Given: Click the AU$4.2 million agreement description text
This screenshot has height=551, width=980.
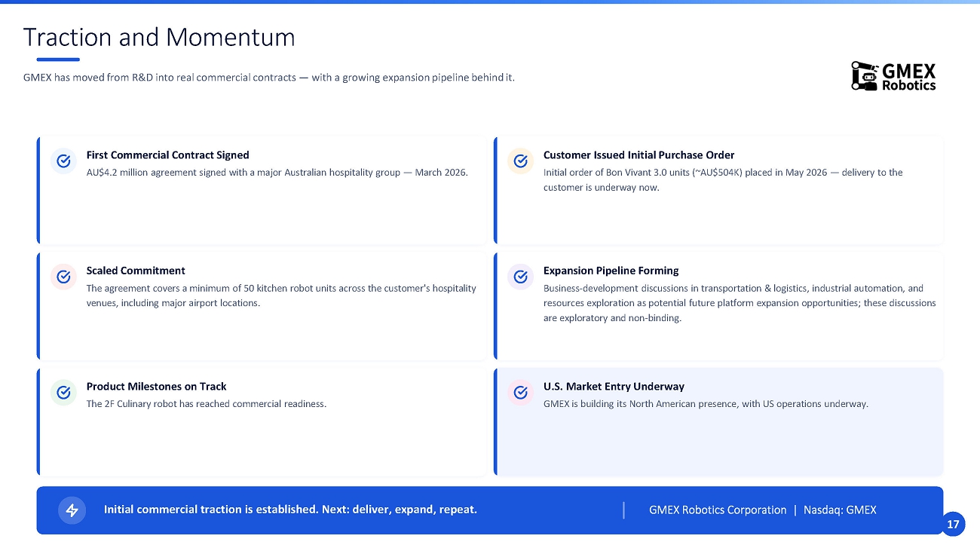Looking at the screenshot, I should pyautogui.click(x=277, y=173).
